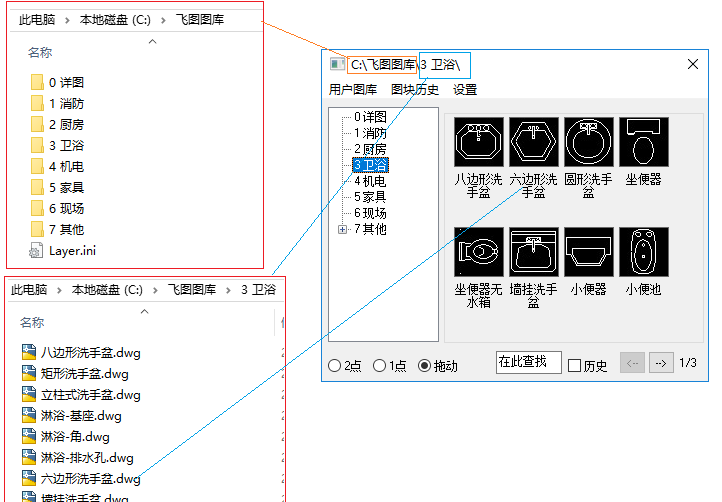Select the 墙挂洗手盆 block thumbnail
The image size is (722, 502).
pyautogui.click(x=534, y=252)
